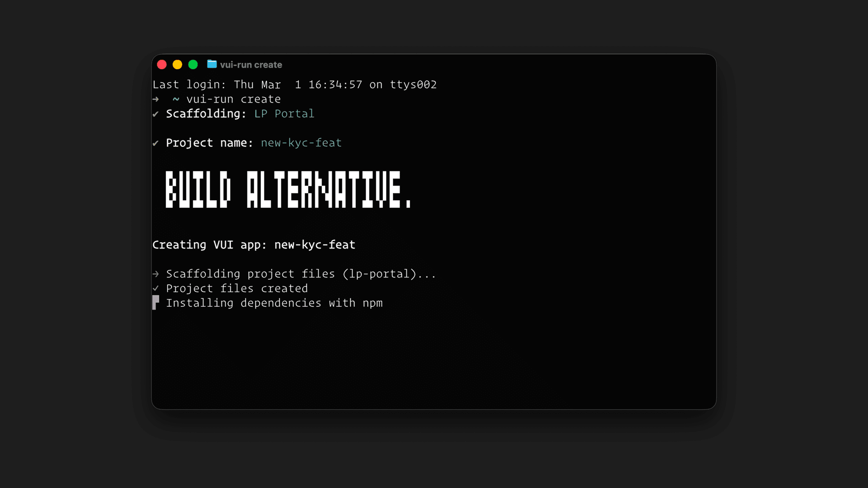This screenshot has width=868, height=488.
Task: Click the checkmark beside 'Project name:'
Action: tap(156, 143)
